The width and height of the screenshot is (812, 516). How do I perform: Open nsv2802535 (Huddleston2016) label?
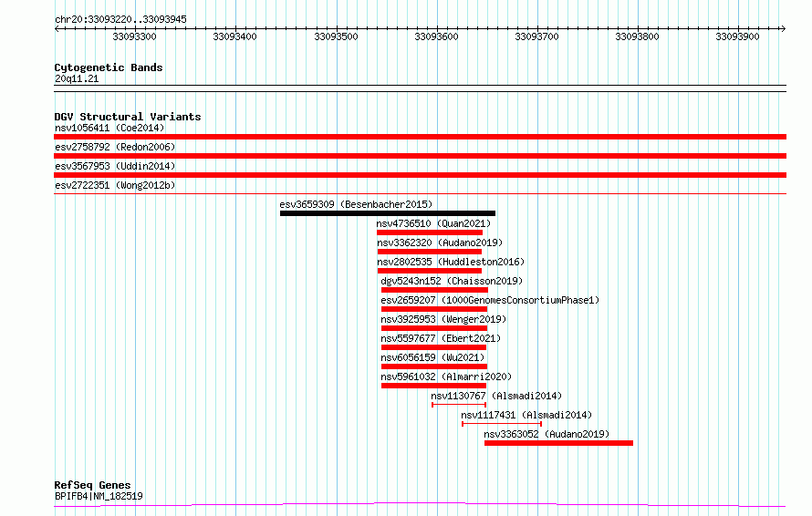click(x=451, y=262)
